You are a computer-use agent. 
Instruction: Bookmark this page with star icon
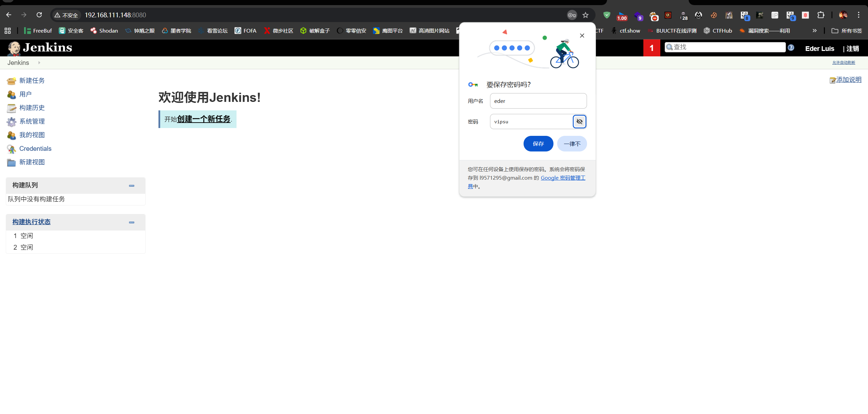(x=586, y=15)
